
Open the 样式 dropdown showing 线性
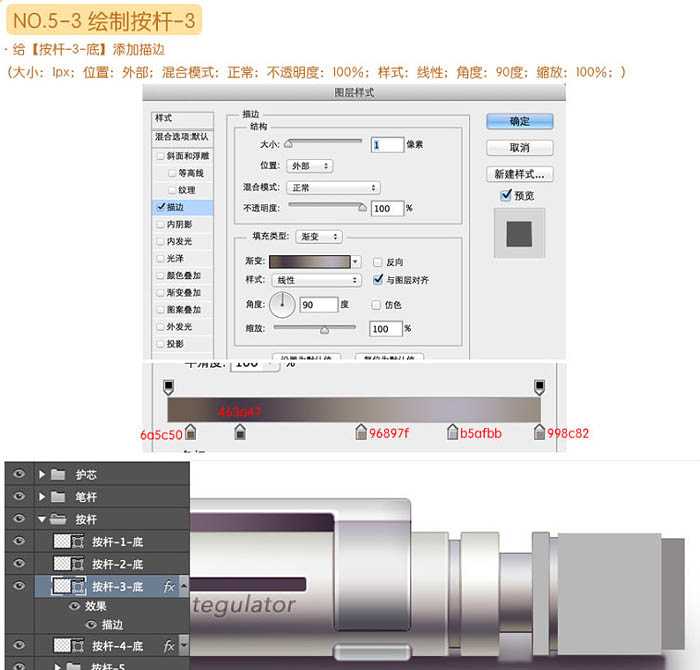pyautogui.click(x=316, y=280)
